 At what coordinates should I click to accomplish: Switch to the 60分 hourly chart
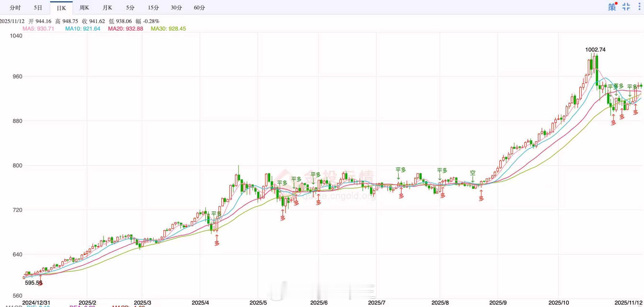[199, 8]
